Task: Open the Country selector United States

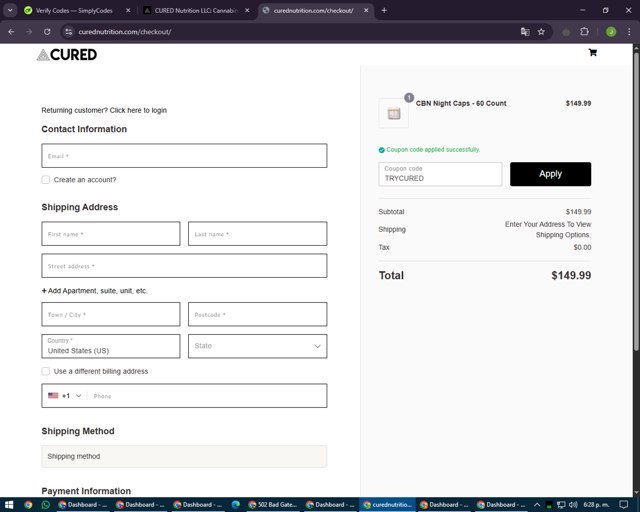Action: pyautogui.click(x=111, y=346)
